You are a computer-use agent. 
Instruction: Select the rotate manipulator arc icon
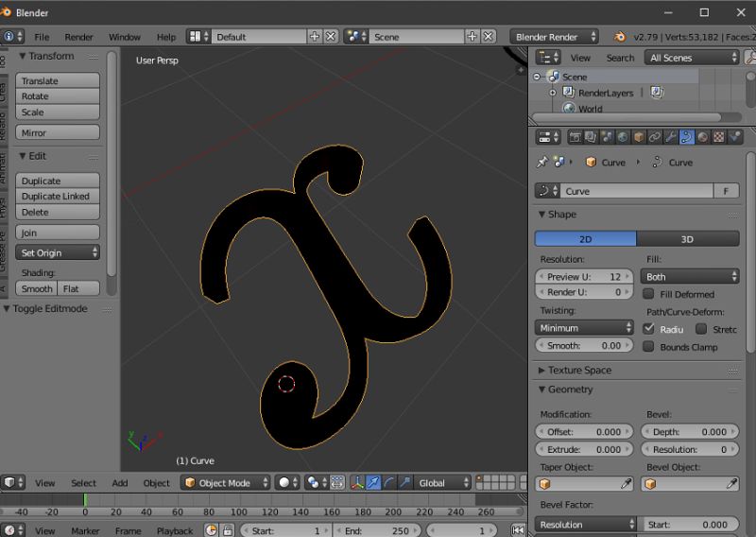389,482
